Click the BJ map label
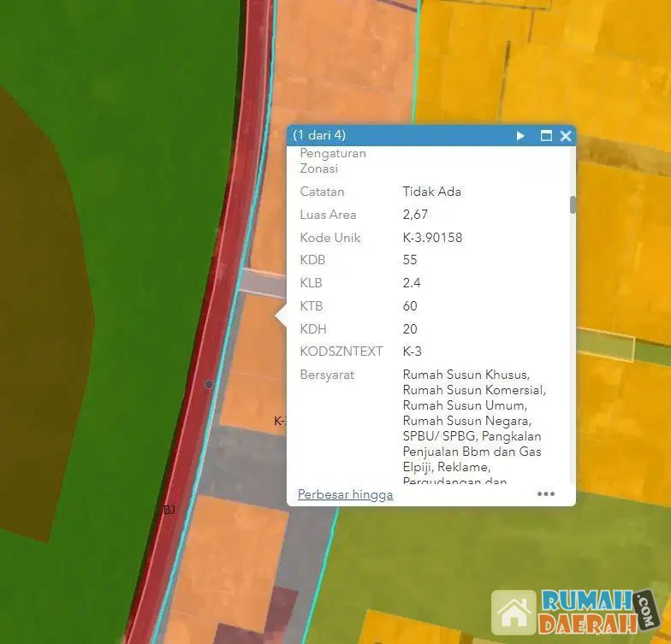This screenshot has height=644, width=671. (x=169, y=510)
